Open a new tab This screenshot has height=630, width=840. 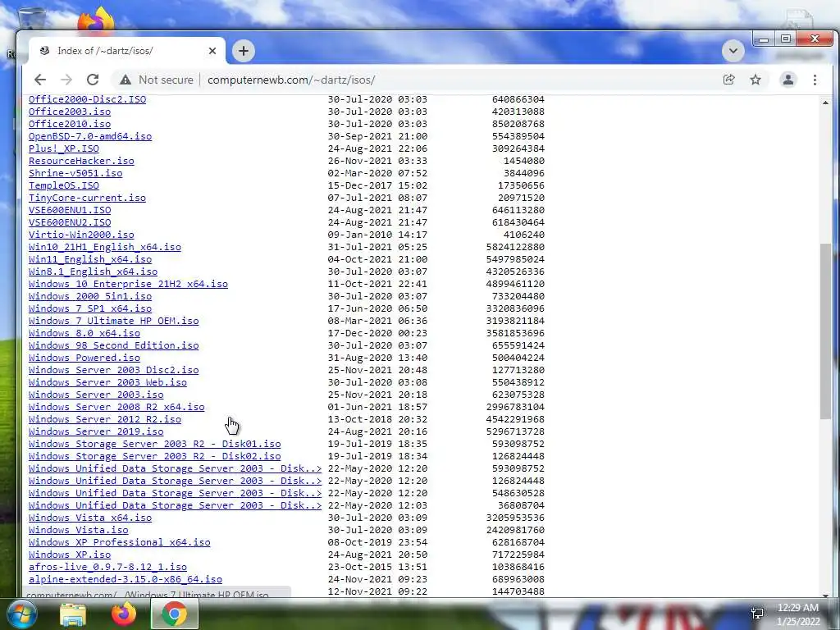coord(244,51)
